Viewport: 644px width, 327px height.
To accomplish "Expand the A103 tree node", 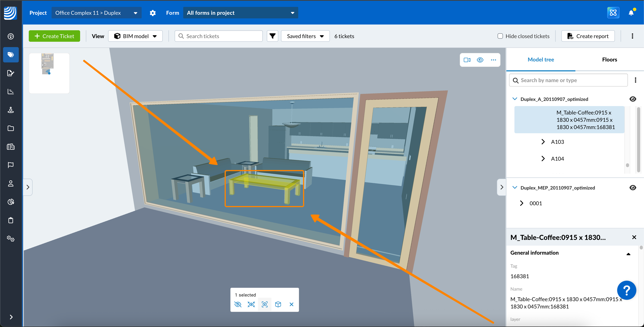I will tap(543, 142).
